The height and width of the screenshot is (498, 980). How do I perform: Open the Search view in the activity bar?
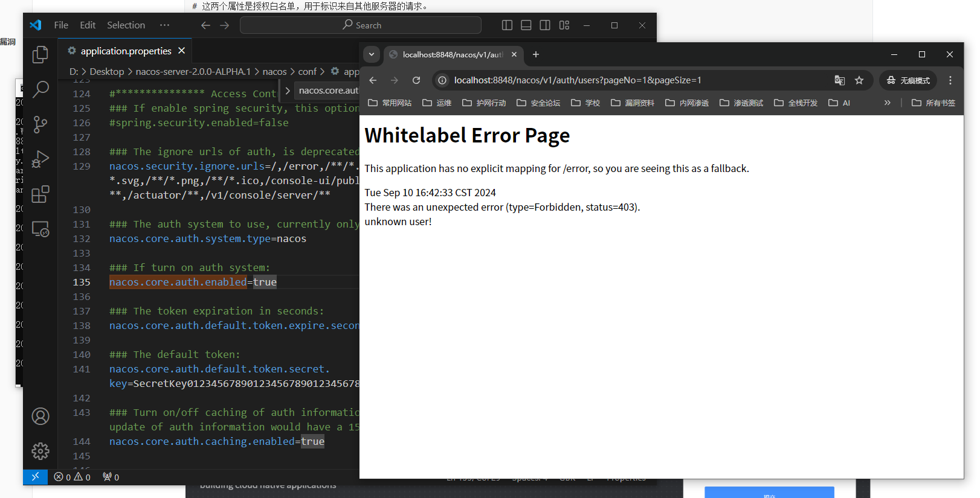[40, 89]
